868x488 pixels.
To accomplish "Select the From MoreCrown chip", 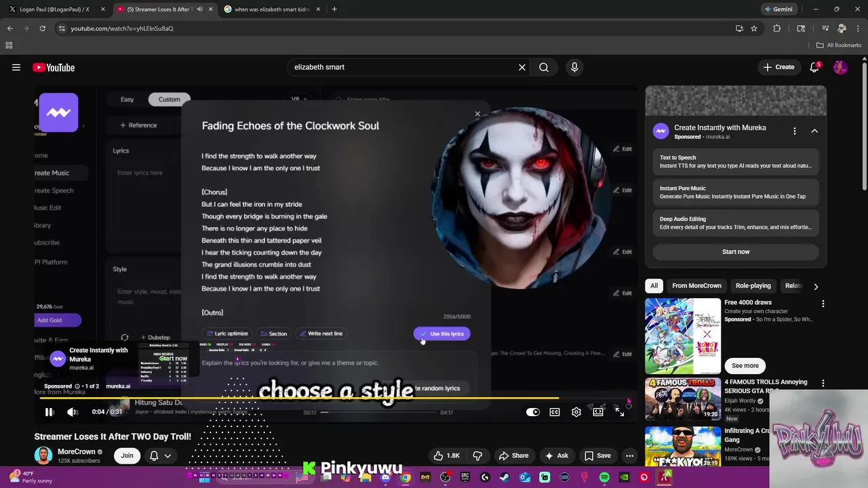I will (x=696, y=285).
